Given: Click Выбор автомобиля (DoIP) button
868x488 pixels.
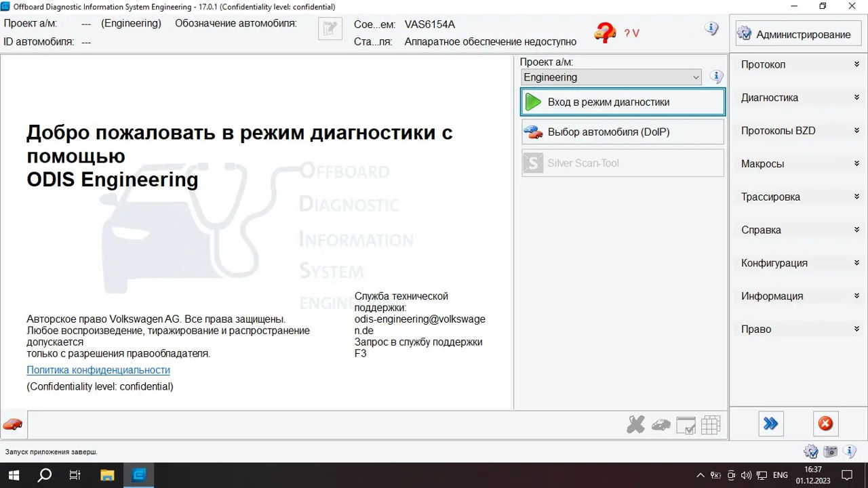Looking at the screenshot, I should [x=623, y=132].
